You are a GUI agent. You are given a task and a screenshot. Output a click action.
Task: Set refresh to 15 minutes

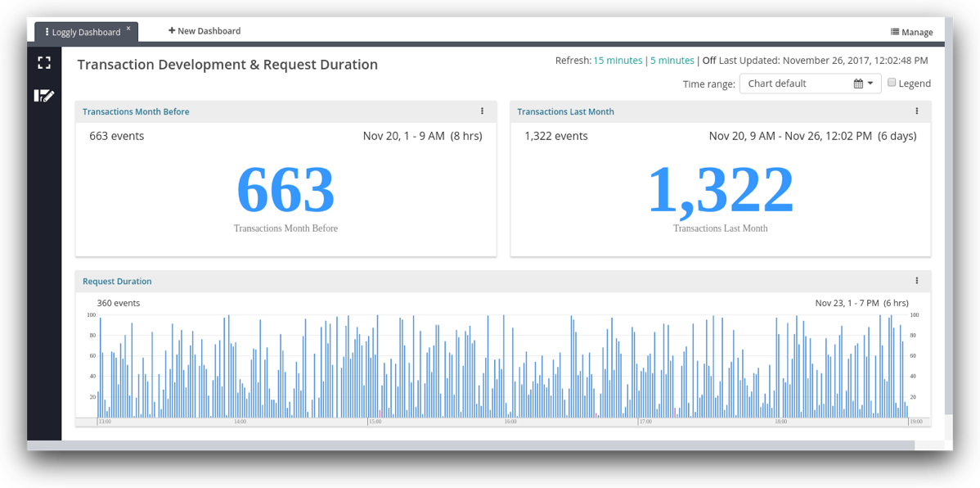click(618, 61)
